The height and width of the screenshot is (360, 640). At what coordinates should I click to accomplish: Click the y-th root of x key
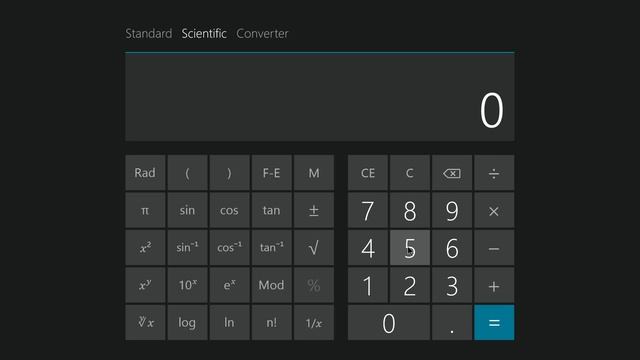tap(145, 322)
